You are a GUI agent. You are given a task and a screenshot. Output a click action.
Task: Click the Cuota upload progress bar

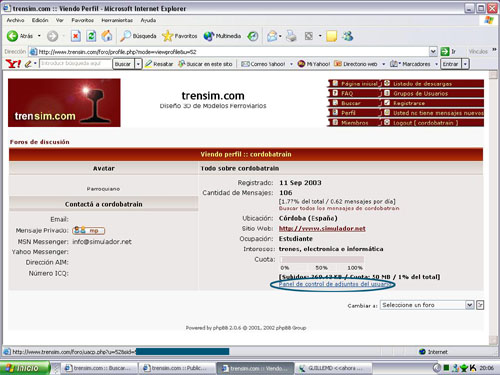coord(321,259)
